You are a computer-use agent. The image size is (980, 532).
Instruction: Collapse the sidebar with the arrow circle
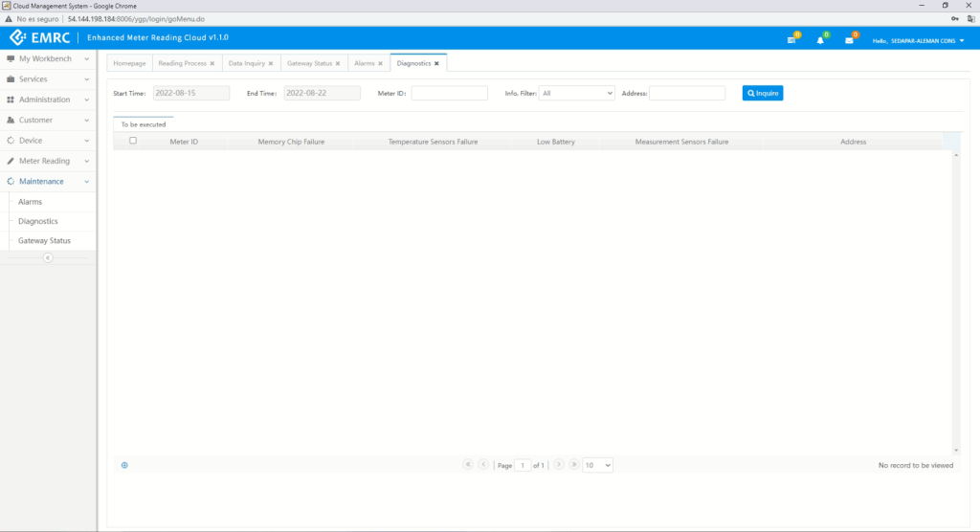pyautogui.click(x=48, y=257)
